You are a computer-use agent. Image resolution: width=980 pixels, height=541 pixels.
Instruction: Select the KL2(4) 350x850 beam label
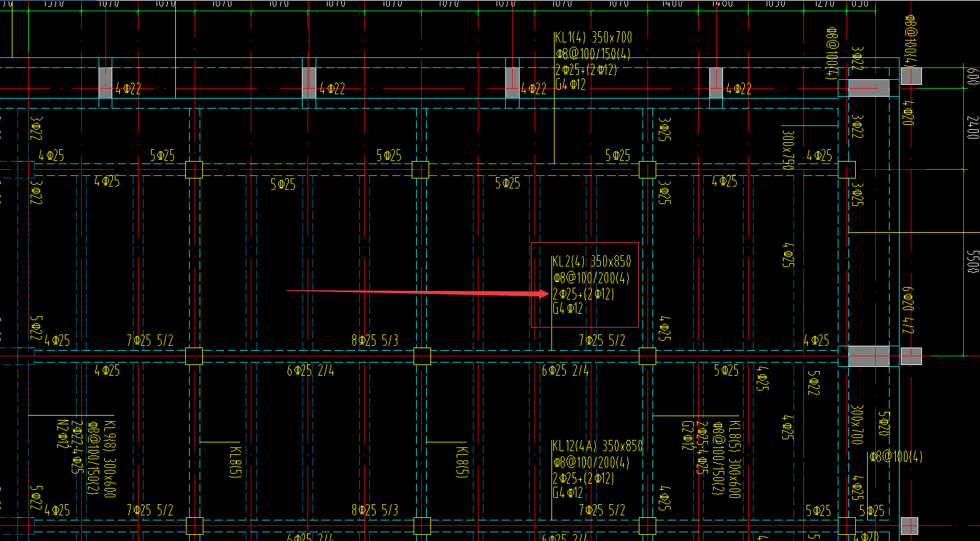coord(591,261)
